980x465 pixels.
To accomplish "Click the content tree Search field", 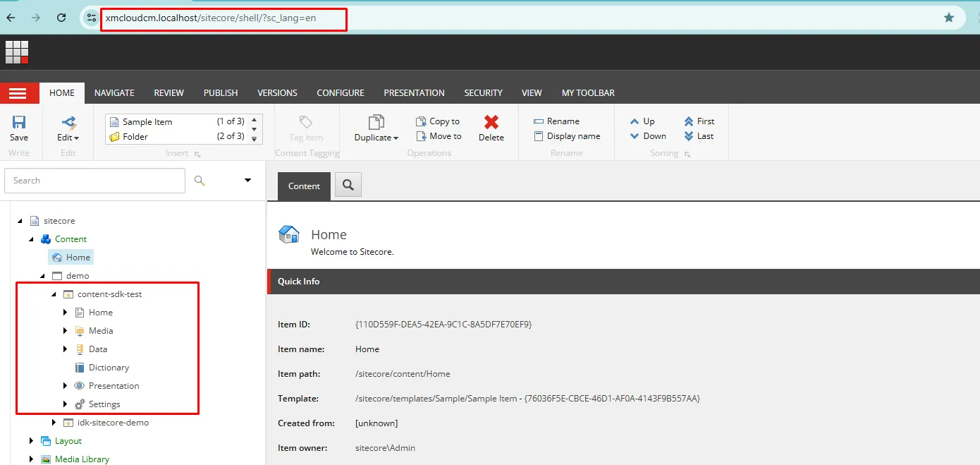I will (x=94, y=181).
